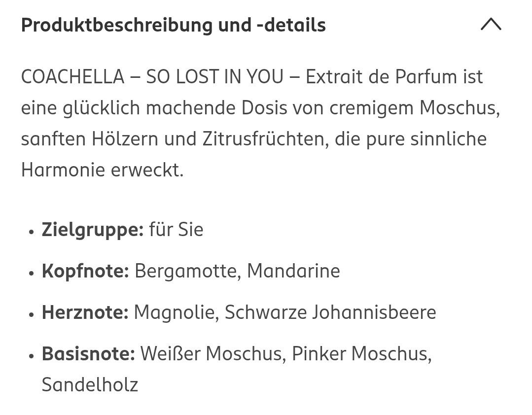Viewport: 532px width, 415px height.
Task: Click the 'COACHELLA – SO LOST IN YOU' text
Action: (153, 77)
